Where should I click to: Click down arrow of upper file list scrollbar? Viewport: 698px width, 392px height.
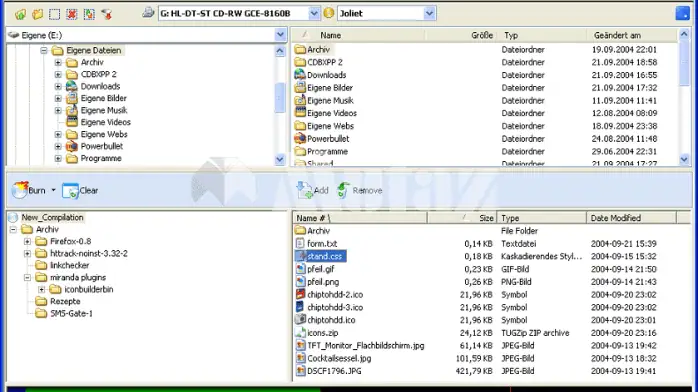(x=684, y=159)
